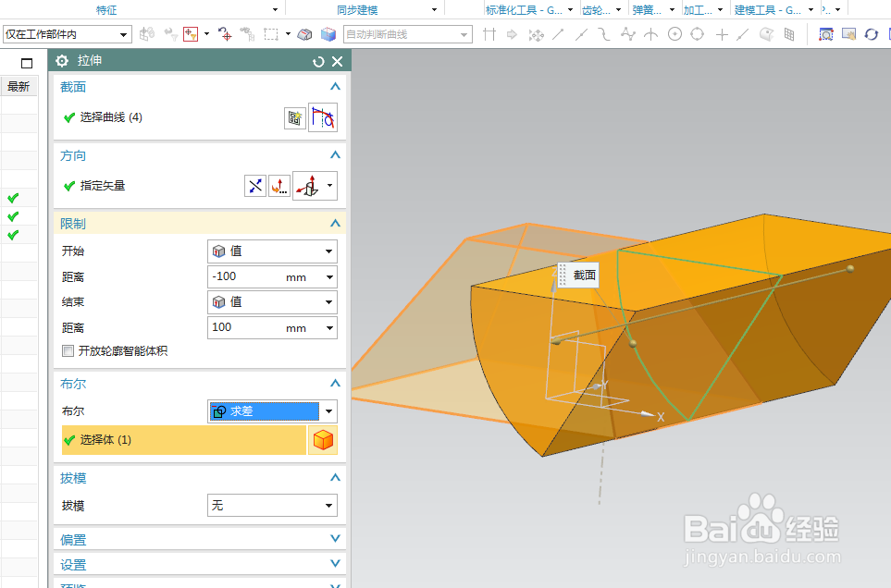Click the orange select body cube icon
The width and height of the screenshot is (891, 588).
(x=323, y=440)
